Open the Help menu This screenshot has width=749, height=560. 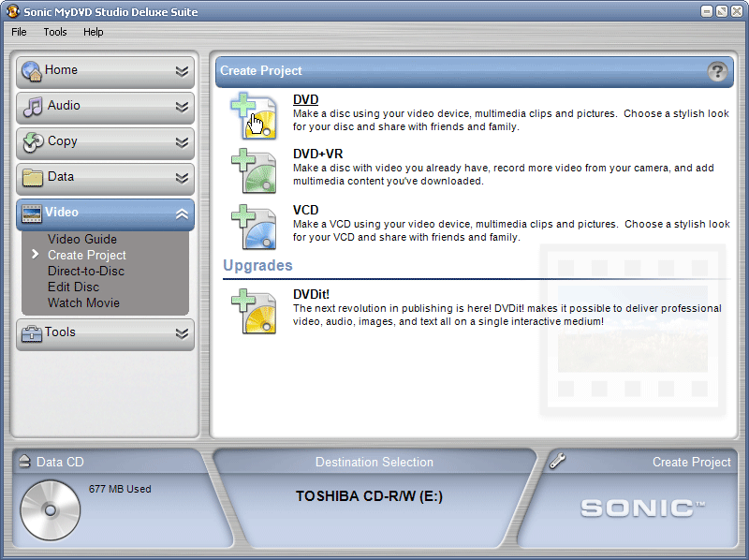[x=93, y=32]
